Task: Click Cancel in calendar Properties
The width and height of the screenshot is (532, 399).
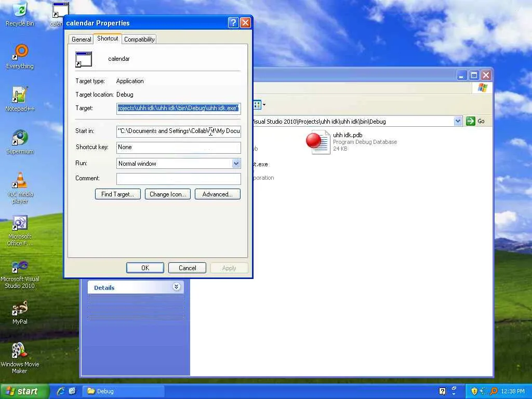Action: (187, 268)
